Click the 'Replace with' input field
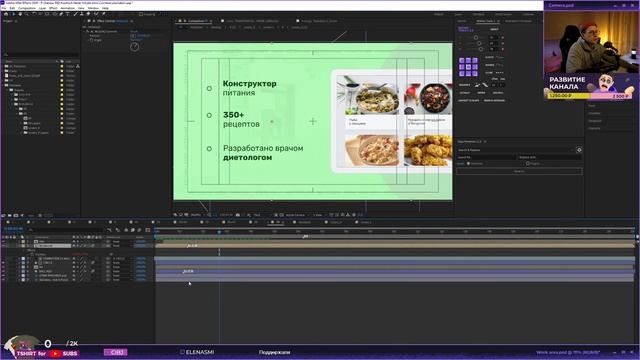 [x=550, y=157]
